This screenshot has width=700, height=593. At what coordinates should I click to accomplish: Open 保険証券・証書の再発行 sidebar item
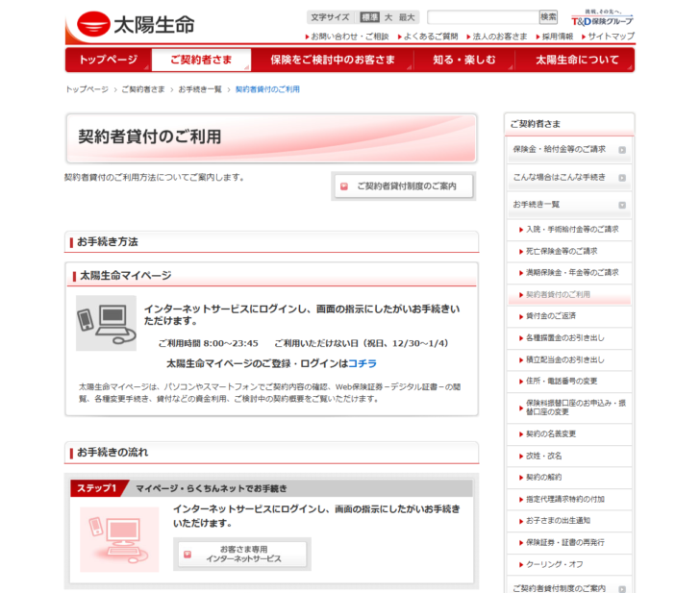click(569, 543)
